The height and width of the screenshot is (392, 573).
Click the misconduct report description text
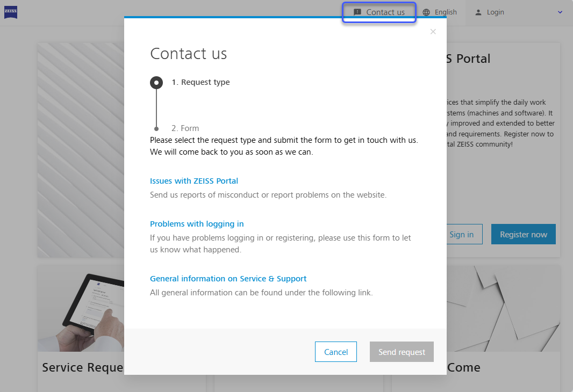point(268,195)
